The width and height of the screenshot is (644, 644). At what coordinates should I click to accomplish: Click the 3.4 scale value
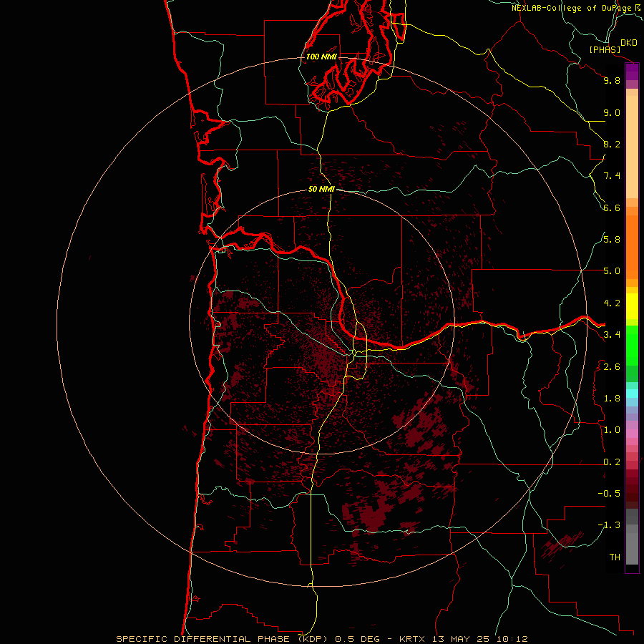coord(612,335)
